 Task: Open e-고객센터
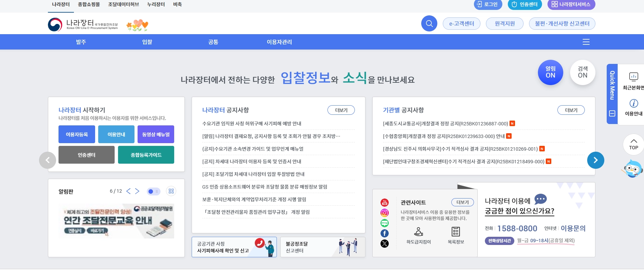(x=462, y=24)
